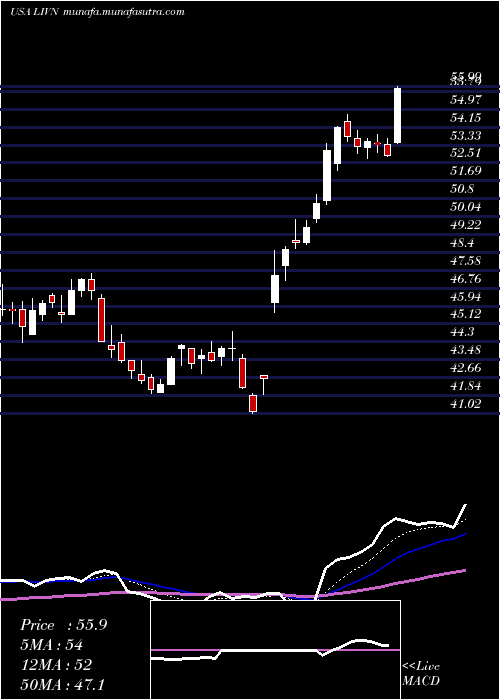This screenshot has width=500, height=700.
Task: Click the 45.94 price level label
Action: (x=466, y=297)
